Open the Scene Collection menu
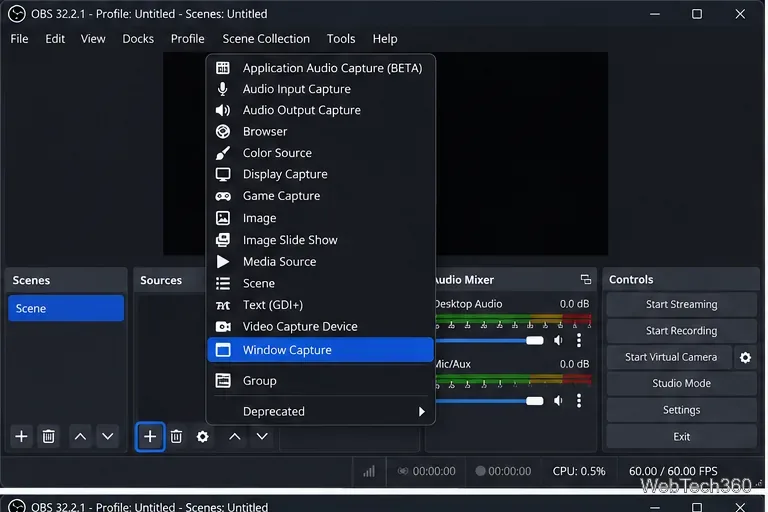 click(x=266, y=39)
